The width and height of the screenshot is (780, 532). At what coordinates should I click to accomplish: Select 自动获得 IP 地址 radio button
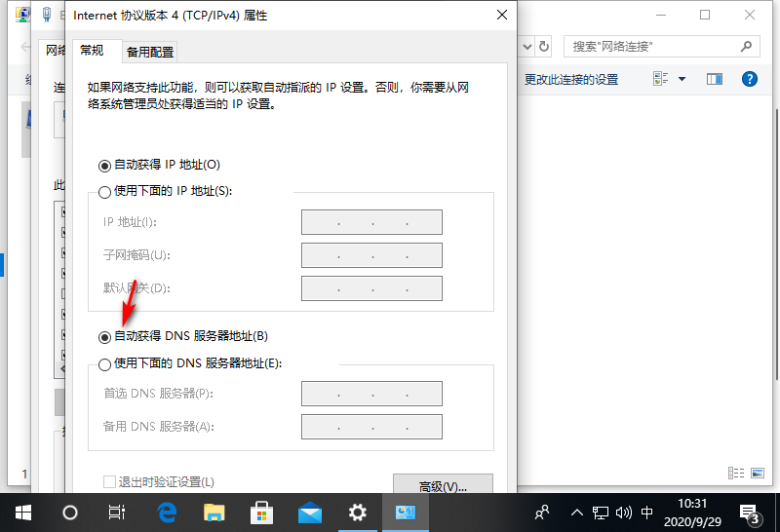click(x=105, y=166)
